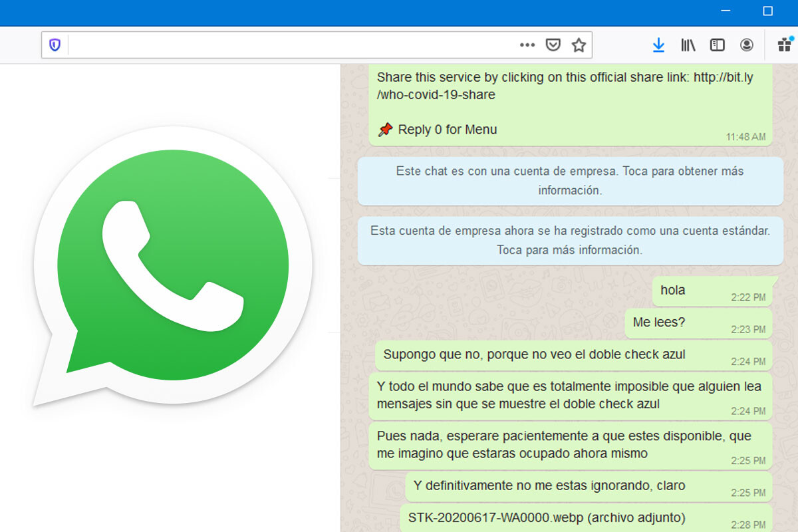798x532 pixels.
Task: Tap the business account info notice
Action: pos(570,181)
